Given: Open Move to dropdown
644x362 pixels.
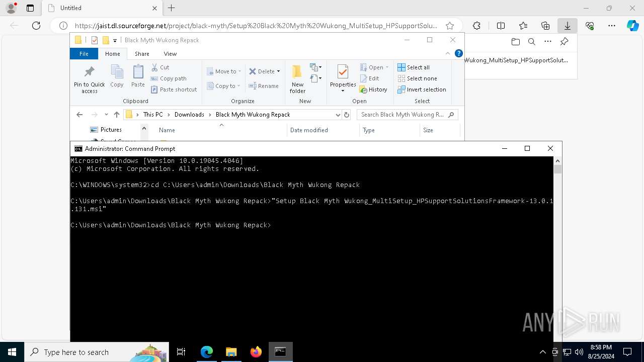Looking at the screenshot, I should pyautogui.click(x=224, y=71).
